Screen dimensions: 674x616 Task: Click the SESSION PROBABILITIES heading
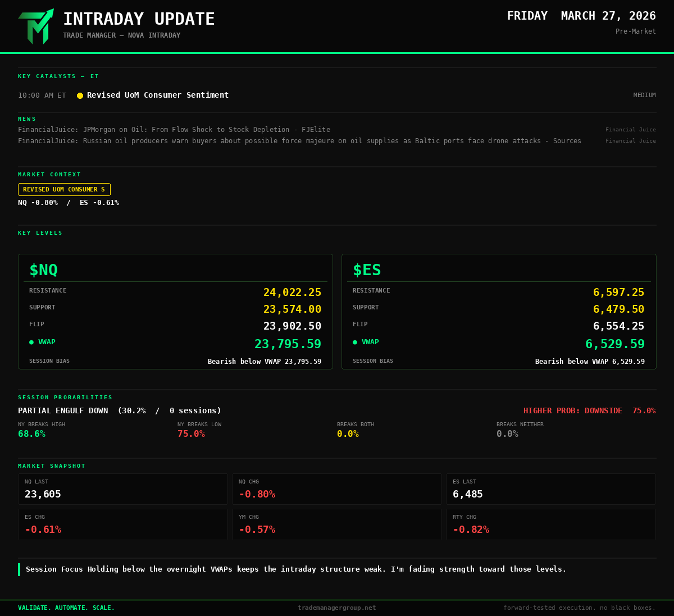(x=65, y=398)
